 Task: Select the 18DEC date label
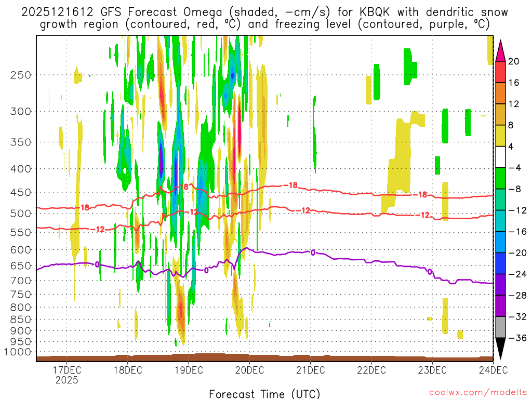[128, 370]
